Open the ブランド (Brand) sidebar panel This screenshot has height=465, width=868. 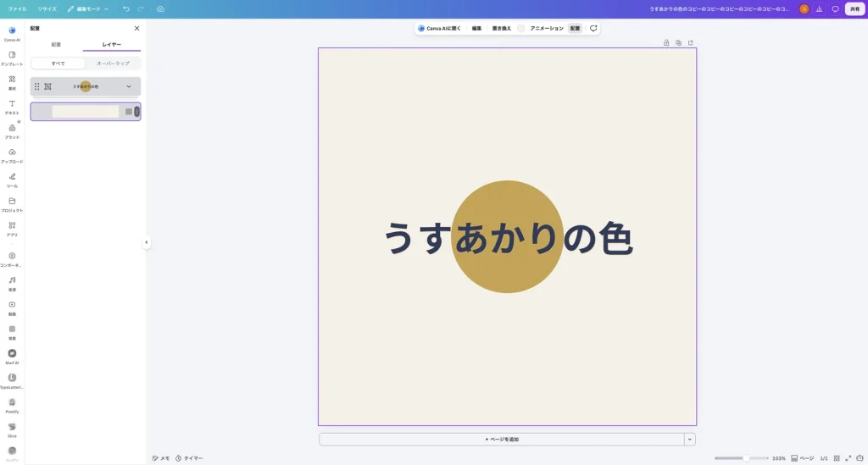pyautogui.click(x=12, y=130)
